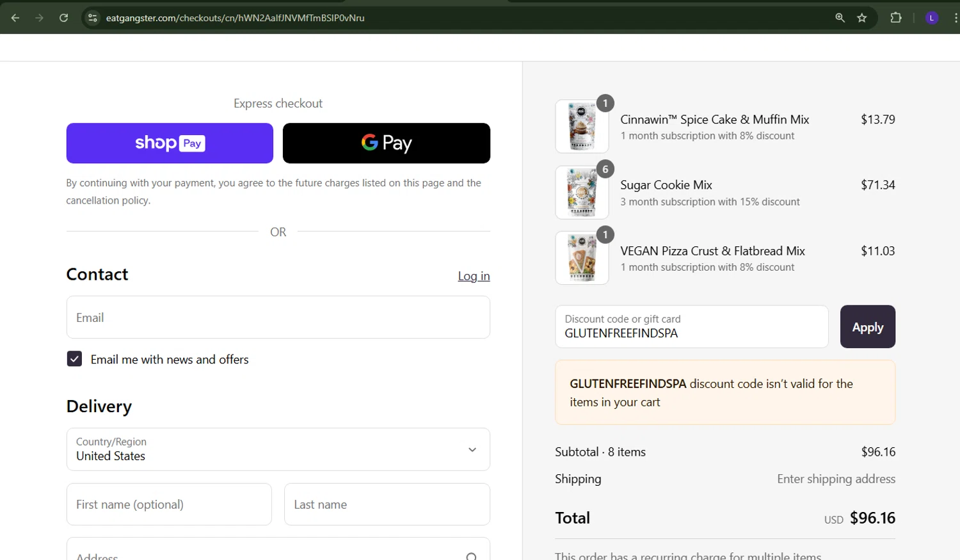Click the Sugar Cookie Mix item name
Image resolution: width=960 pixels, height=560 pixels.
[x=666, y=185]
